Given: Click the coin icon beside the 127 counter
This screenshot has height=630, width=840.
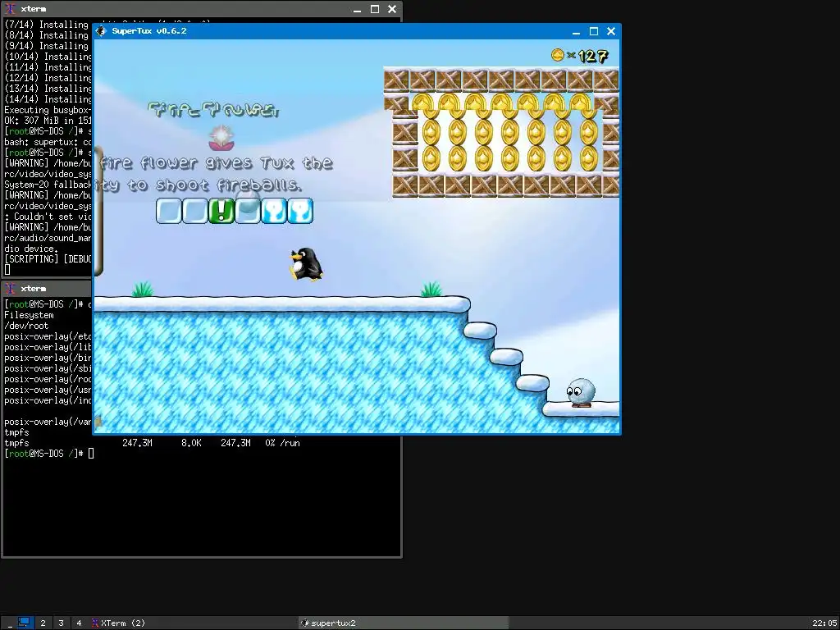Looking at the screenshot, I should point(558,55).
